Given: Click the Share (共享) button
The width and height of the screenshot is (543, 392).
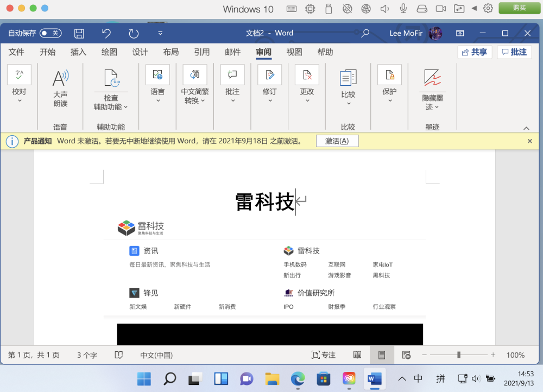Looking at the screenshot, I should point(474,52).
